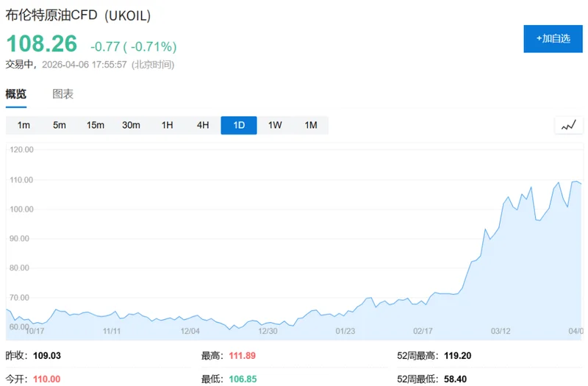Open the 概览 tab
This screenshot has width=588, height=386.
[x=16, y=94]
